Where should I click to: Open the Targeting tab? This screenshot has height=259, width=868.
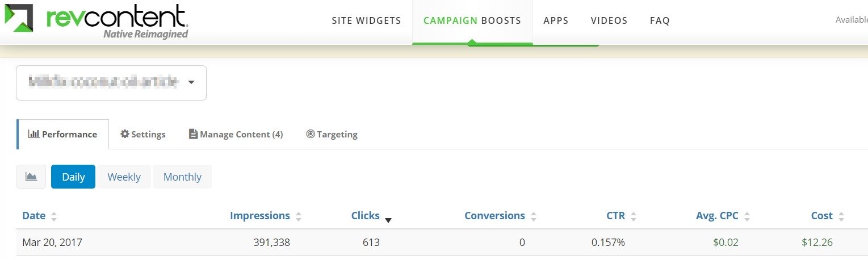pos(332,135)
